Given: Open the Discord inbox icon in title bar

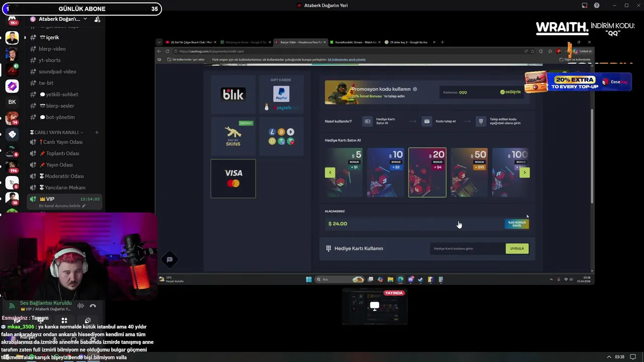Looking at the screenshot, I should click(x=584, y=6).
